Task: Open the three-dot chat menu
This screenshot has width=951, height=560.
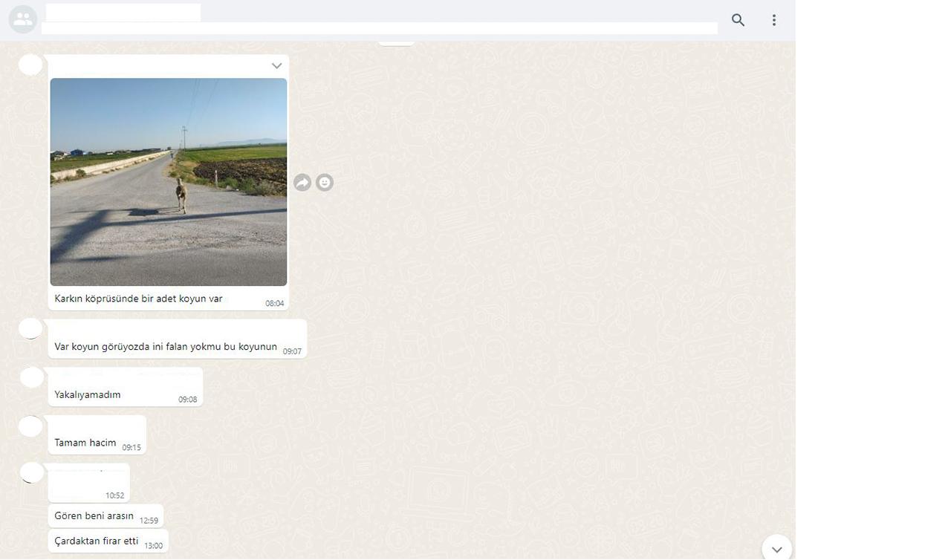Action: coord(773,20)
